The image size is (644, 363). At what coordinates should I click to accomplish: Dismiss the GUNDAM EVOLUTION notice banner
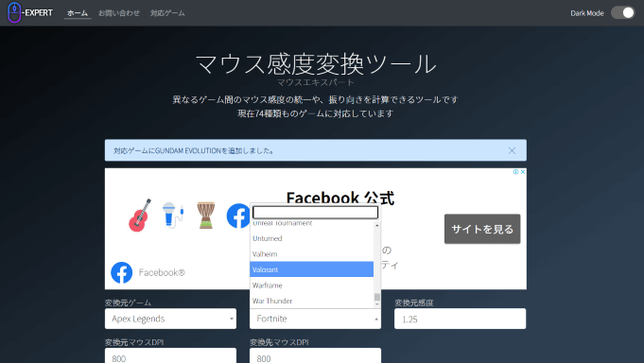(x=512, y=150)
